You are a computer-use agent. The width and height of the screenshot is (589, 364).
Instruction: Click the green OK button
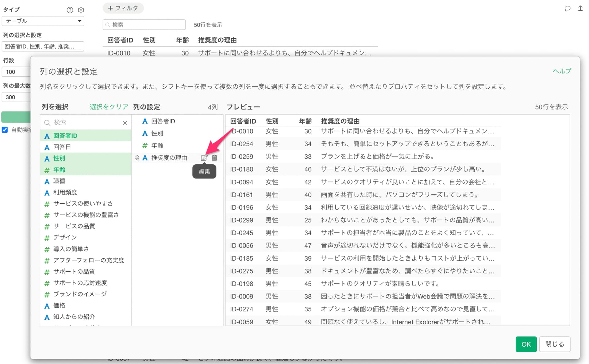pos(526,344)
